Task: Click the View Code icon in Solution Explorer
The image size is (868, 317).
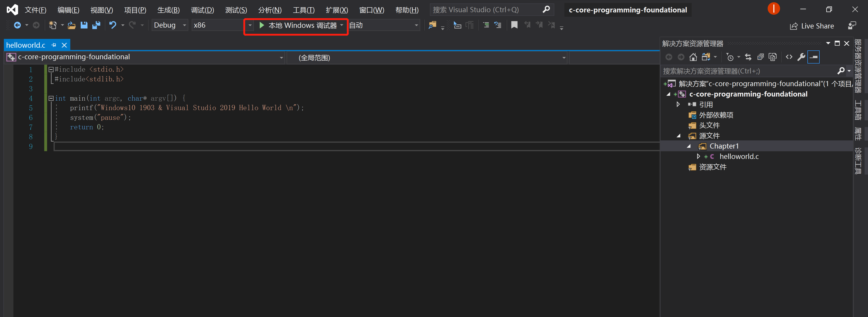Action: pos(789,57)
